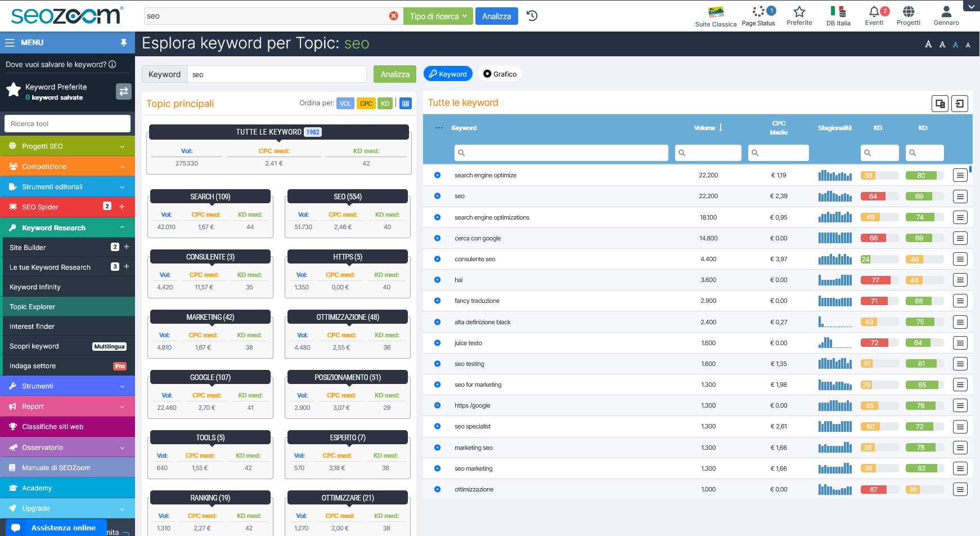
Task: Switch to the Grafico view
Action: 500,73
